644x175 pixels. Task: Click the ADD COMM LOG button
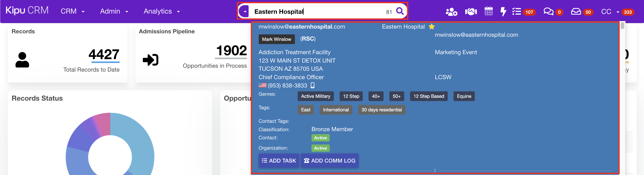tap(330, 161)
